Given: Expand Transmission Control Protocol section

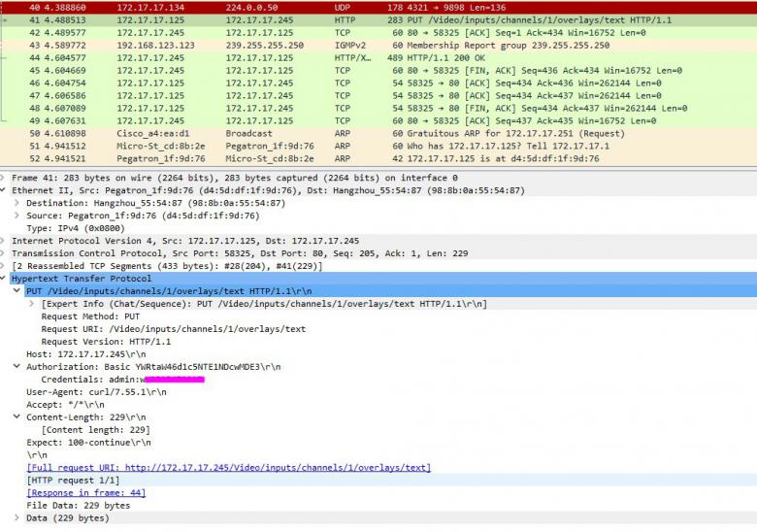Looking at the screenshot, I should (x=2, y=253).
